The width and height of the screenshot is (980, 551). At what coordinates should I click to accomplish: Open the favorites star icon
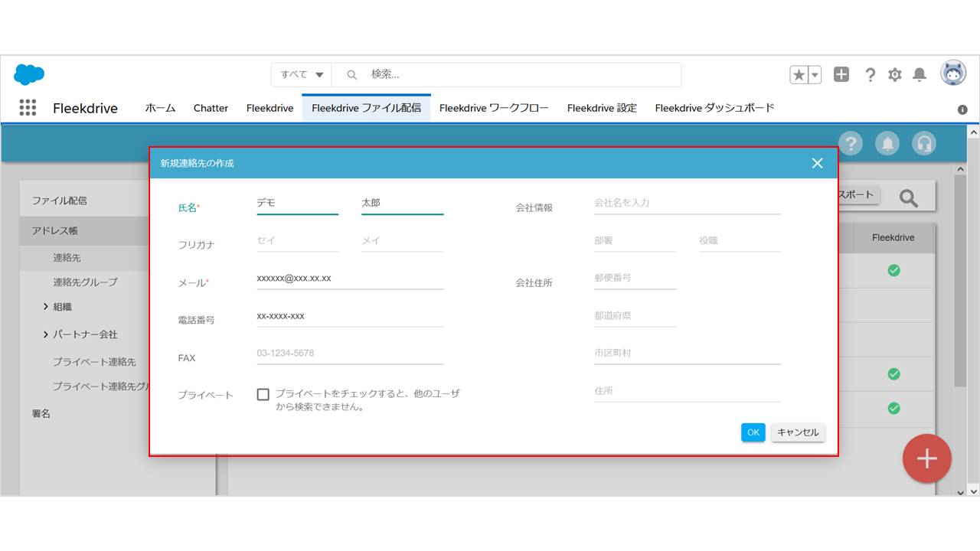pos(799,75)
